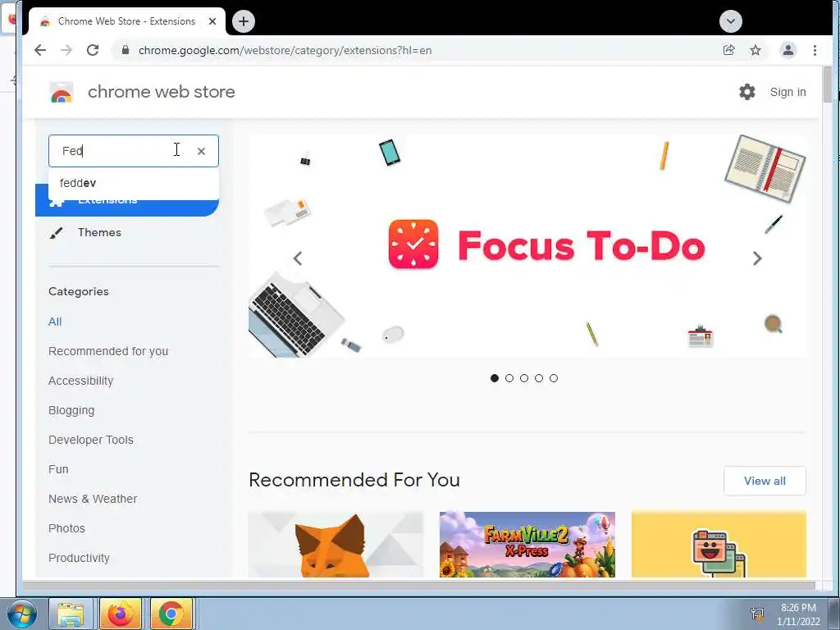Choose the Accessibility category

pyautogui.click(x=81, y=381)
